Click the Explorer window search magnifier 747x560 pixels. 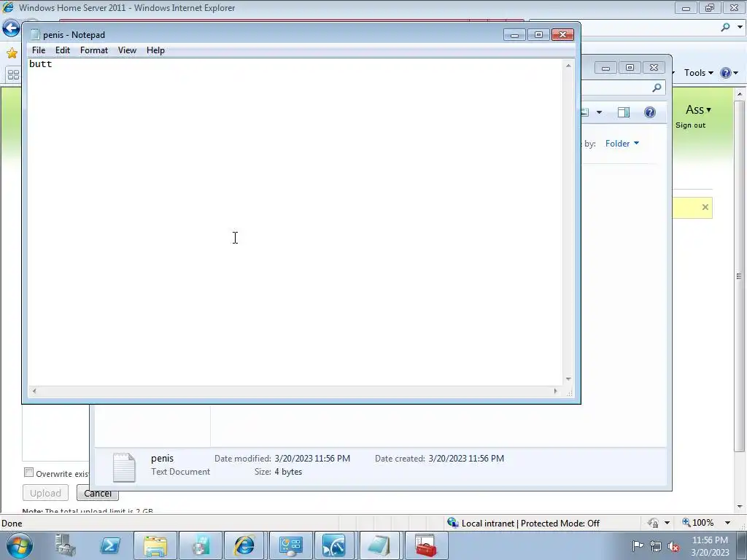point(657,87)
